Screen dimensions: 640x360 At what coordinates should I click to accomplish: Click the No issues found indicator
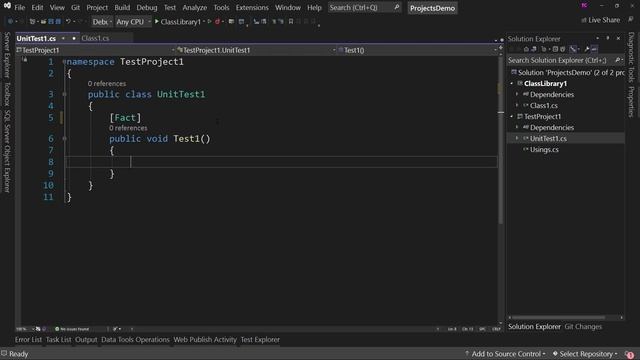(x=72, y=329)
